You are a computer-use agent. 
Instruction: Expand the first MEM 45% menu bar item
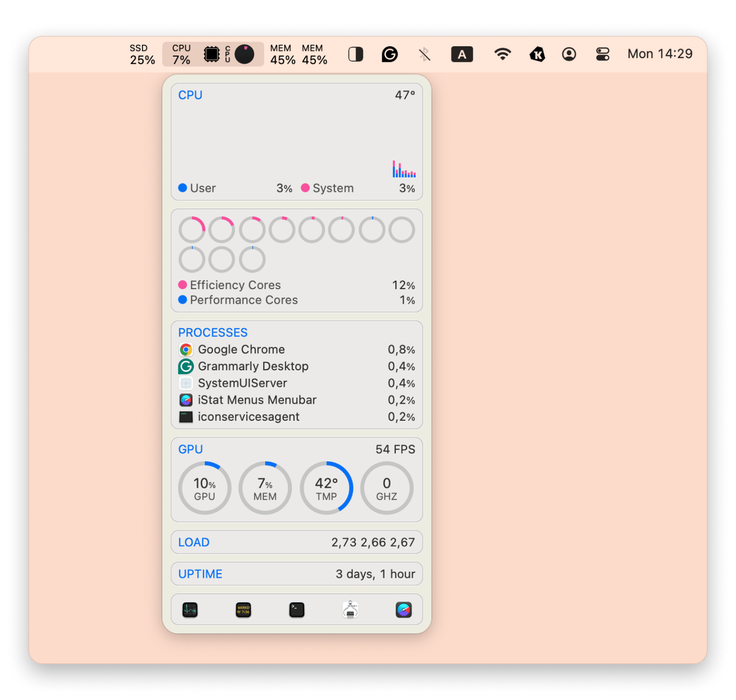(283, 54)
